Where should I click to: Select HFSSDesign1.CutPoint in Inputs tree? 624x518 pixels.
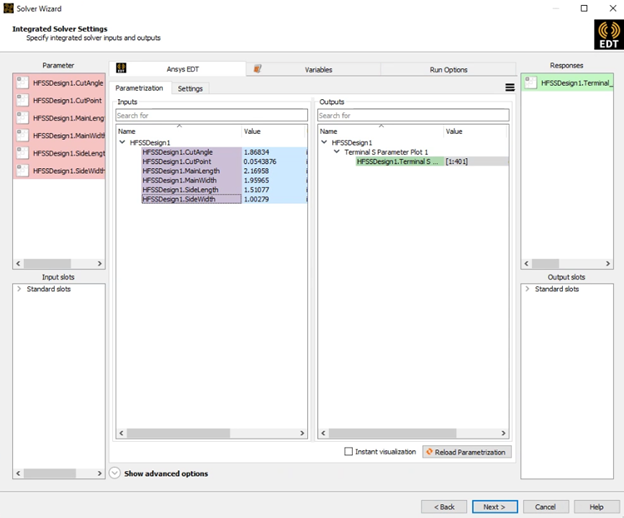coord(191,162)
